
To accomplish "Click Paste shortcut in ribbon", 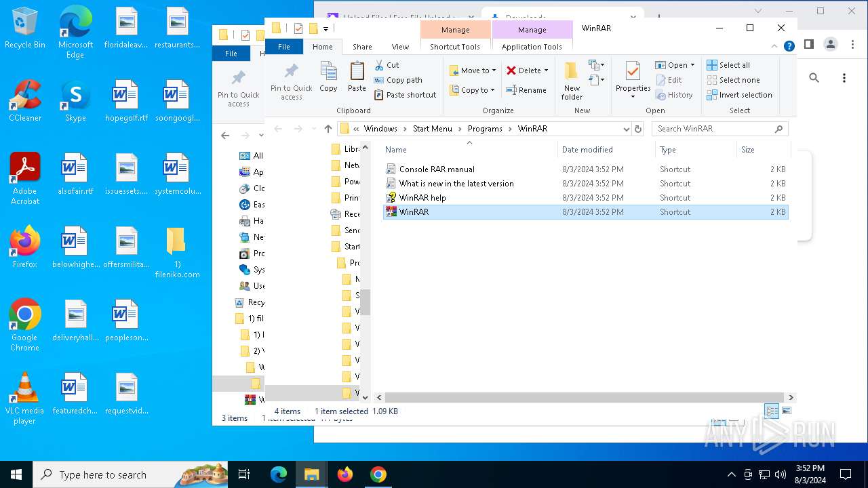I will pyautogui.click(x=405, y=95).
